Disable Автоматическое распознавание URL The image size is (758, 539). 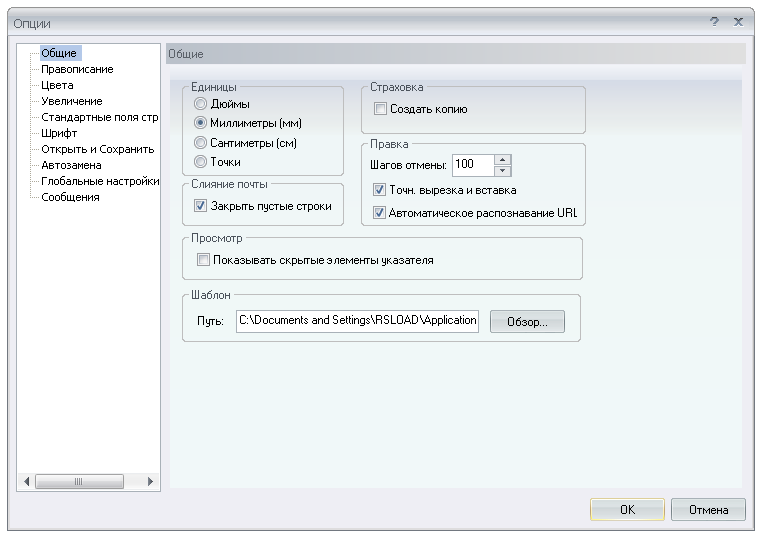pos(380,213)
